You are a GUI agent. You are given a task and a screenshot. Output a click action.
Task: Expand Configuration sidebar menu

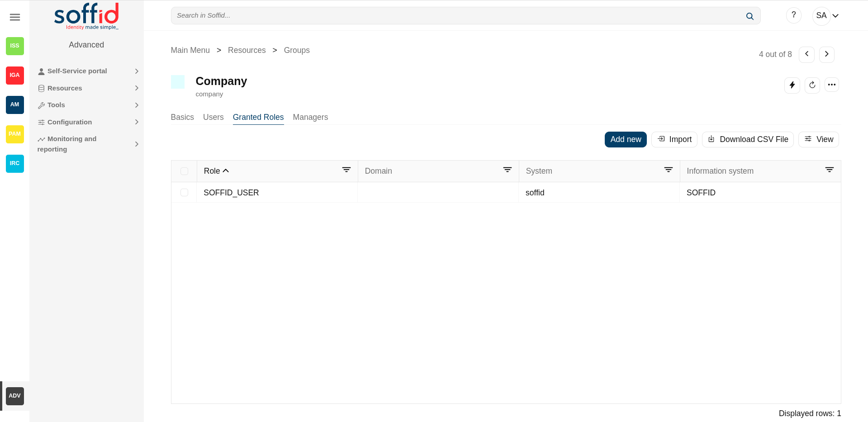(x=88, y=122)
